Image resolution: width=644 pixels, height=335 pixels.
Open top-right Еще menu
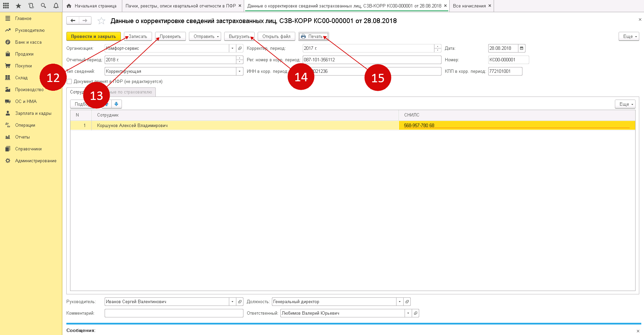(629, 36)
